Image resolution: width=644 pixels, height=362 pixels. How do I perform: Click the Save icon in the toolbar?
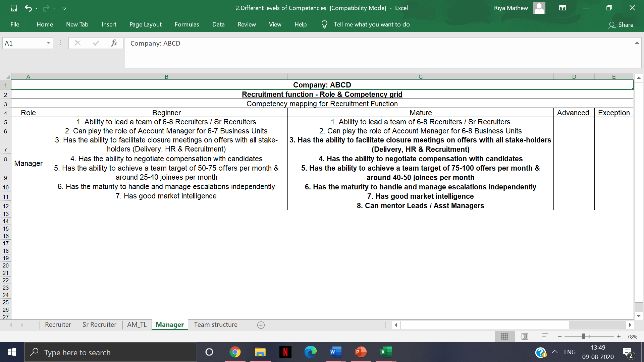point(13,7)
